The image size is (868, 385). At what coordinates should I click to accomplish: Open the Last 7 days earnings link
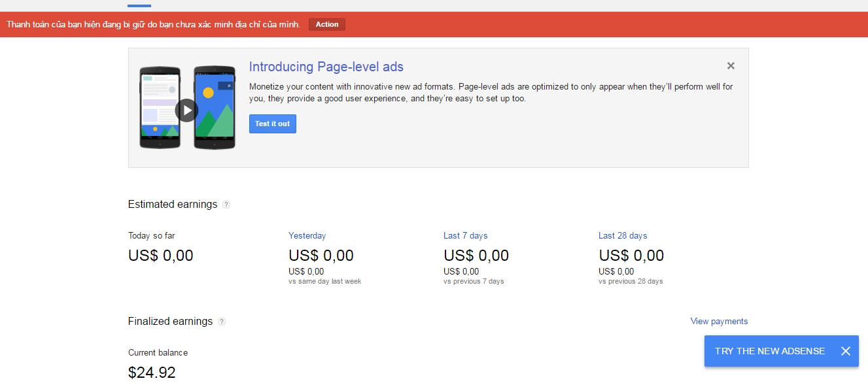click(465, 235)
